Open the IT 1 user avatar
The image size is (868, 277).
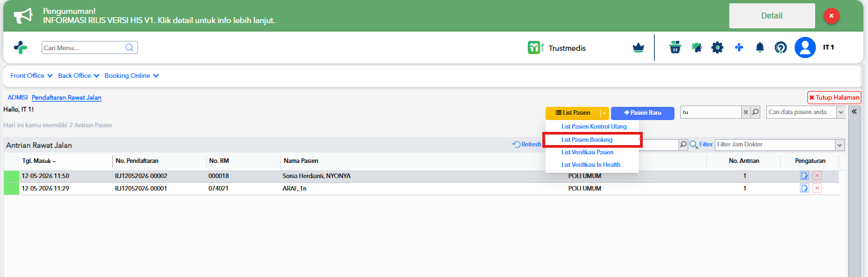click(x=805, y=47)
